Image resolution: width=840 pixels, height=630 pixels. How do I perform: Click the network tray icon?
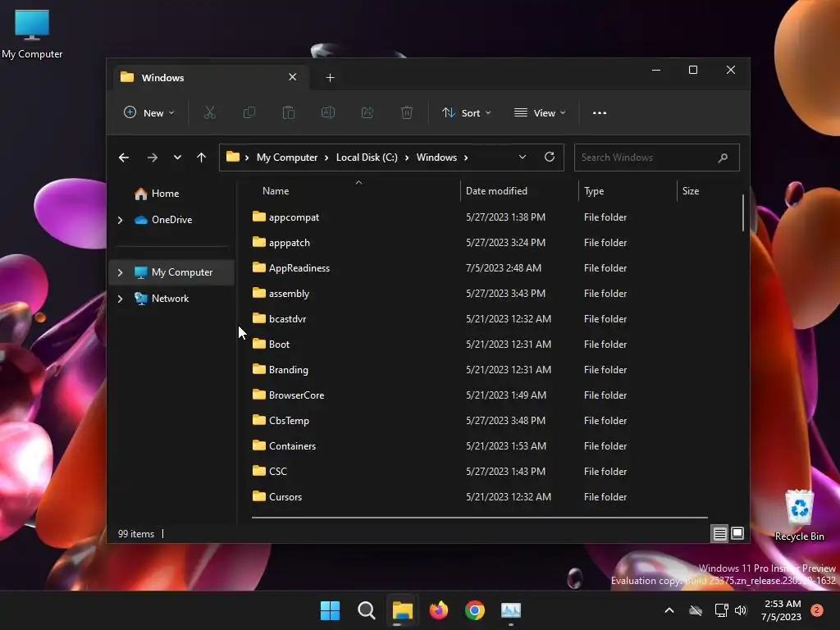(x=721, y=610)
